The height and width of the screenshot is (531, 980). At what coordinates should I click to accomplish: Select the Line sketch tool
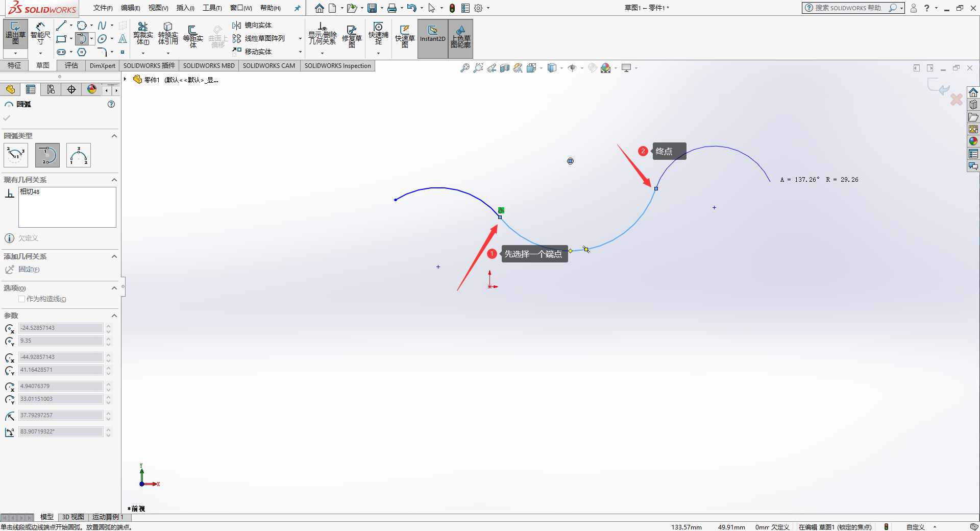pyautogui.click(x=61, y=26)
